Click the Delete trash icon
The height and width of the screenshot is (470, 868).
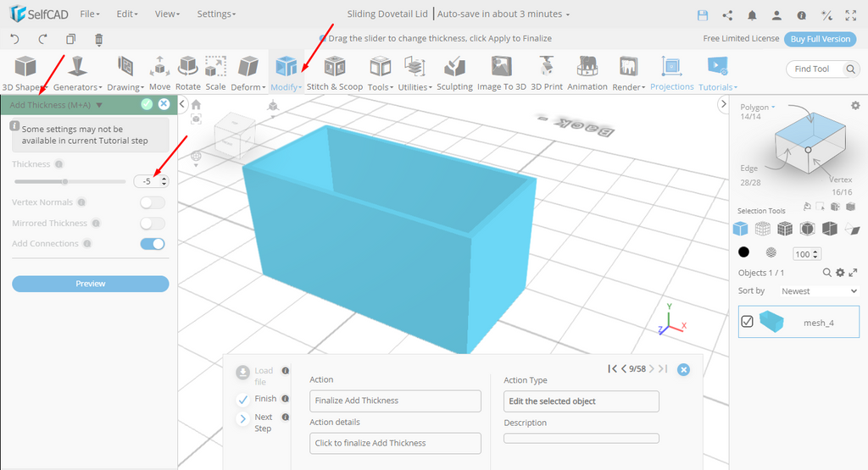click(98, 39)
